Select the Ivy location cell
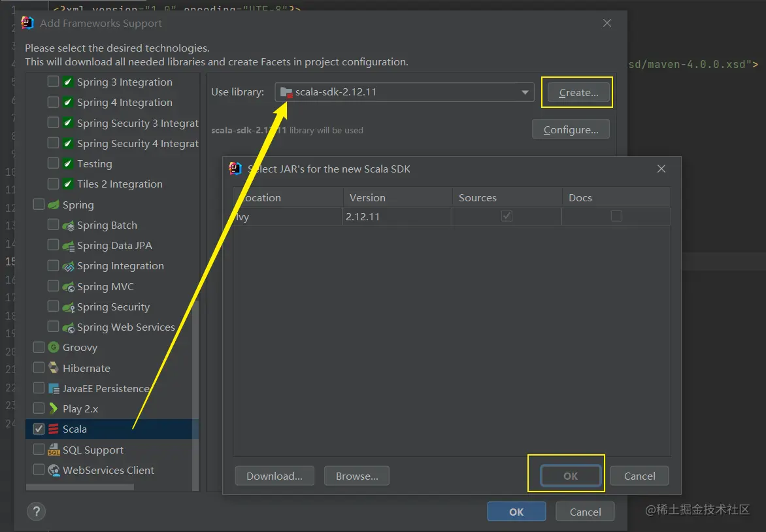The height and width of the screenshot is (532, 766). pos(288,216)
